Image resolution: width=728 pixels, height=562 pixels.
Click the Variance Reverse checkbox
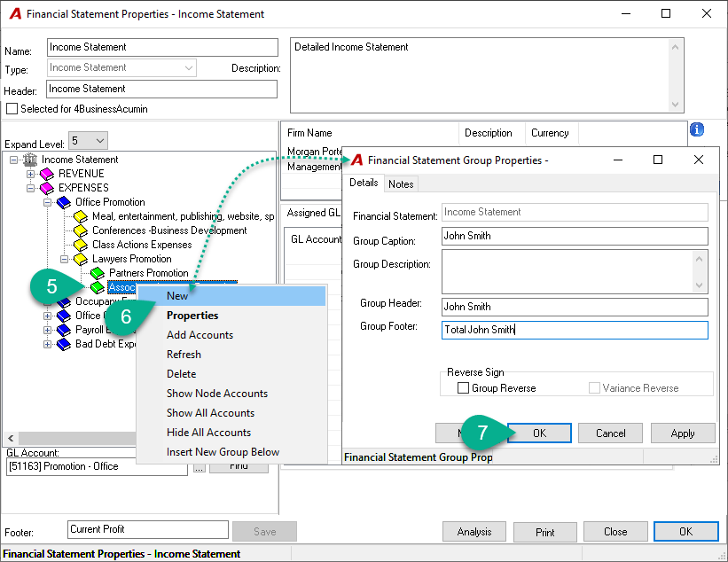click(594, 388)
